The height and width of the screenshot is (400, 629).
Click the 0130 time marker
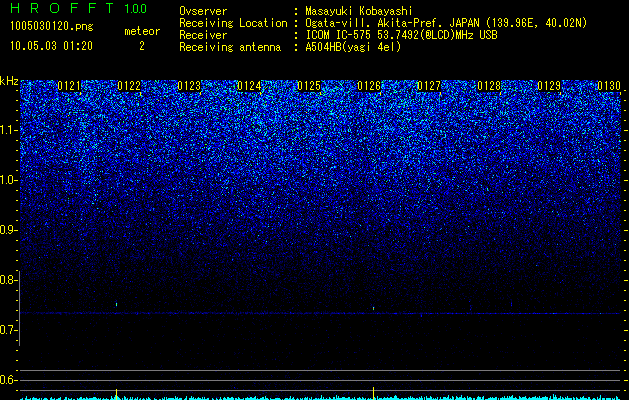coord(609,86)
